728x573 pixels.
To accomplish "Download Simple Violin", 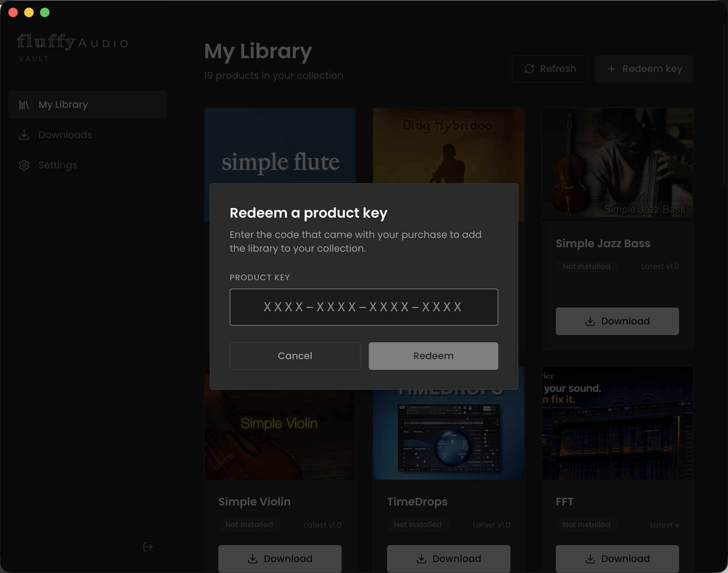I will (x=280, y=559).
